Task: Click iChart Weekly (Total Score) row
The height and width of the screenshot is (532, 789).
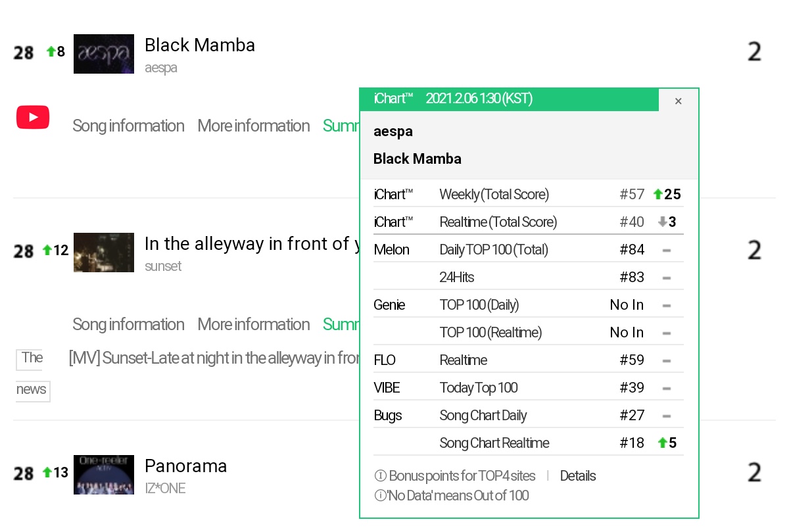Action: (x=529, y=194)
